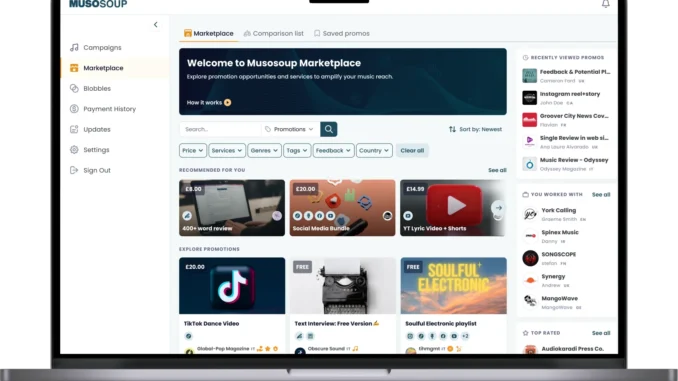Expand the Country filter dropdown
Image resolution: width=678 pixels, height=381 pixels.
(374, 150)
